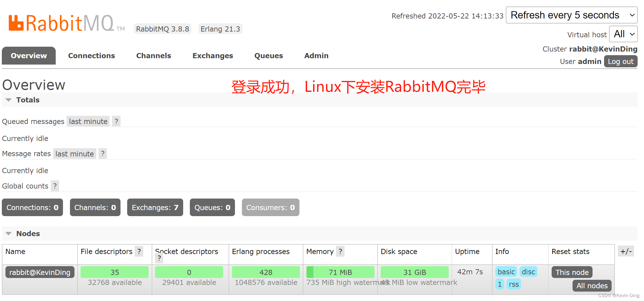Reset stats for All nodes
The width and height of the screenshot is (644, 301).
592,286
